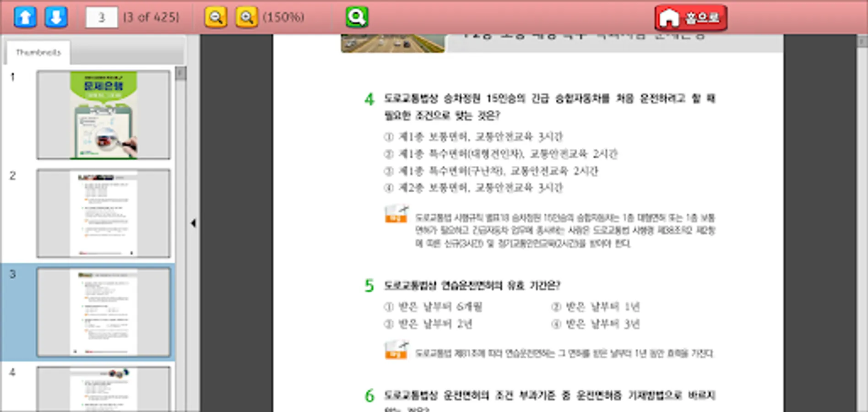This screenshot has width=868, height=412.
Task: Open page 2 thumbnail
Action: click(103, 213)
